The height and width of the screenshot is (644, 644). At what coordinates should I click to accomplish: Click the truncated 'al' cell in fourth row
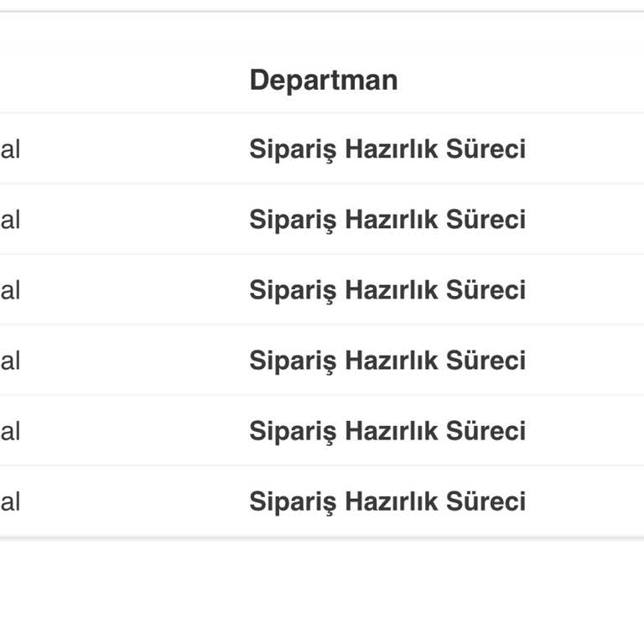(10, 361)
